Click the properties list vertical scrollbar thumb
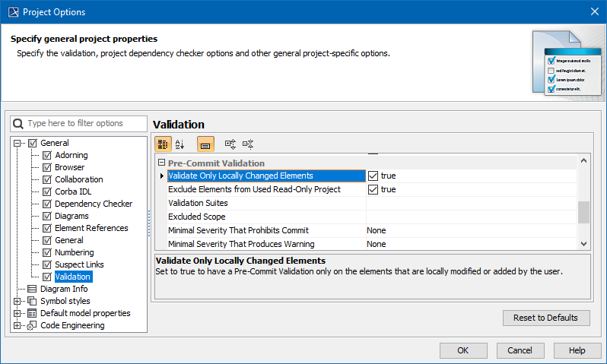607x364 pixels. click(x=583, y=212)
